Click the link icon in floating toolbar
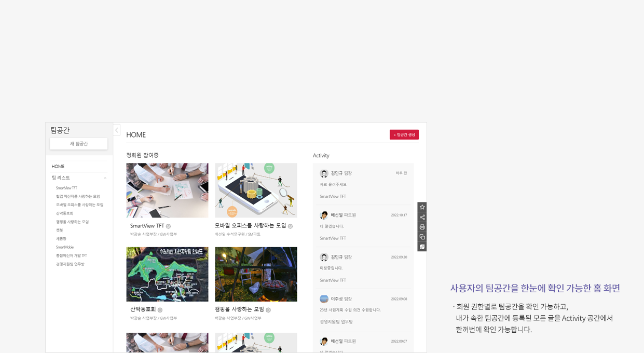 [x=422, y=247]
